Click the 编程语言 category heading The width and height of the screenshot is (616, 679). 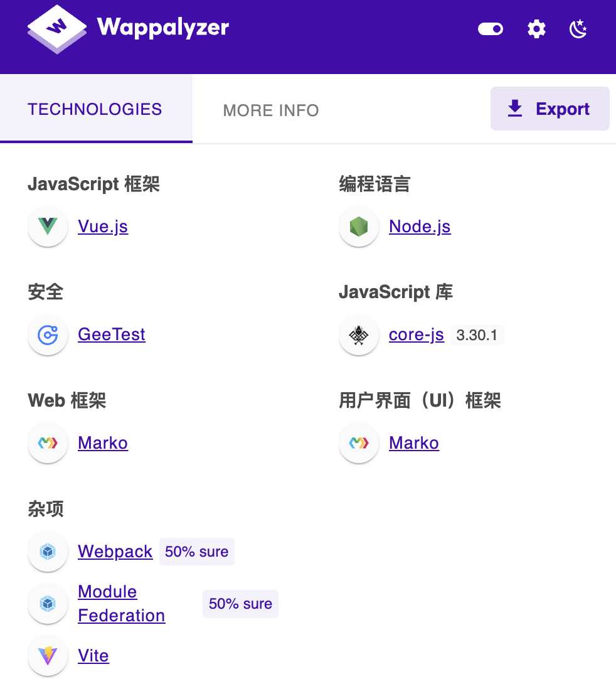coord(375,184)
